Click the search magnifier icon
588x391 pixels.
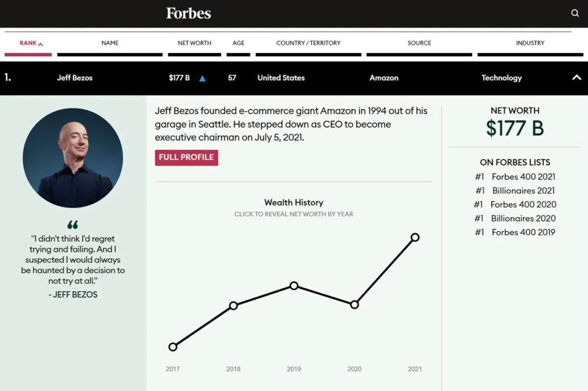point(575,13)
